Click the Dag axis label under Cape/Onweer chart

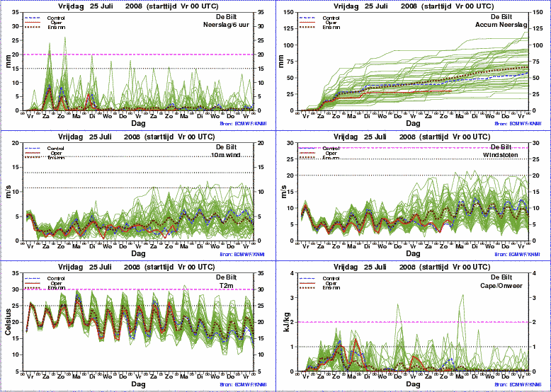pos(414,384)
